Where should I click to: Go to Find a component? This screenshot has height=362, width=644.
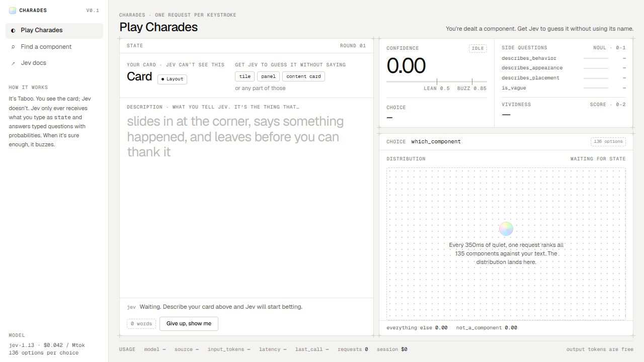click(54, 47)
